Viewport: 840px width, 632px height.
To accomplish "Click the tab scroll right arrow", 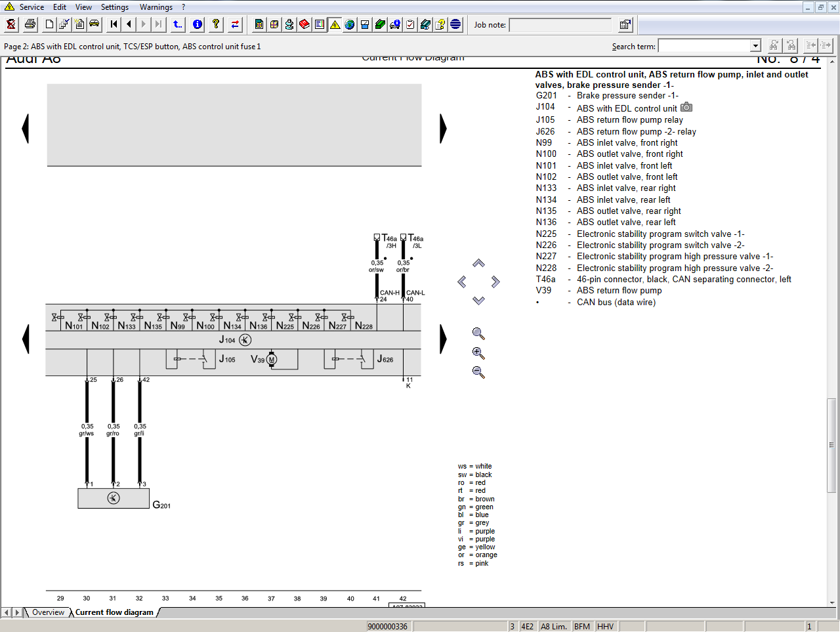I will (17, 612).
